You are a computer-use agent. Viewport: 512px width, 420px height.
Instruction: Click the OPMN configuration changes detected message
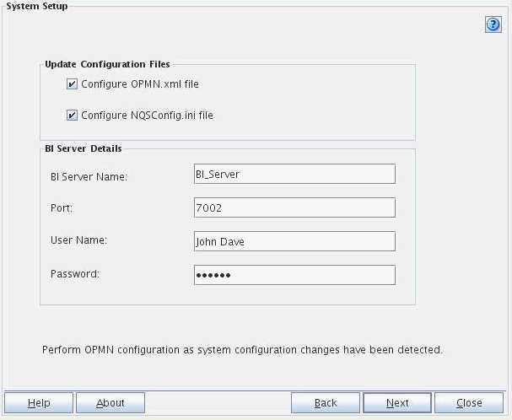coord(242,349)
